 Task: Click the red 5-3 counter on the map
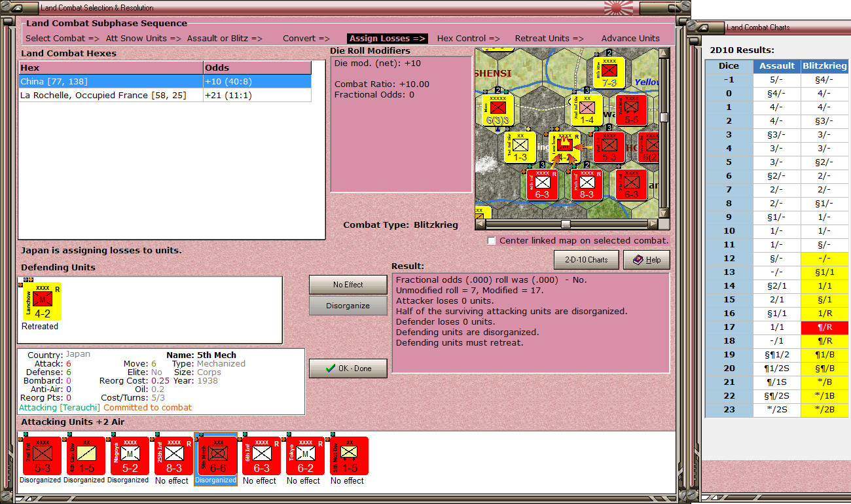click(x=609, y=147)
